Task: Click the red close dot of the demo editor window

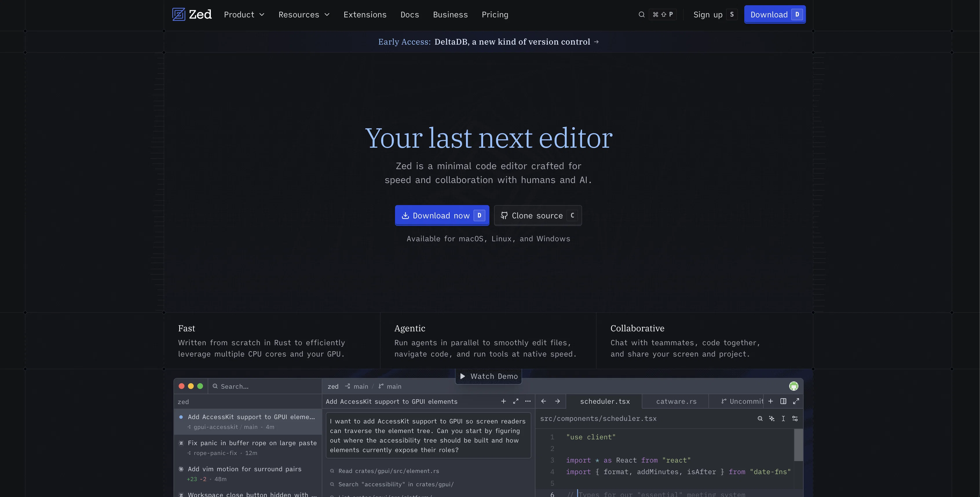Action: click(x=182, y=386)
